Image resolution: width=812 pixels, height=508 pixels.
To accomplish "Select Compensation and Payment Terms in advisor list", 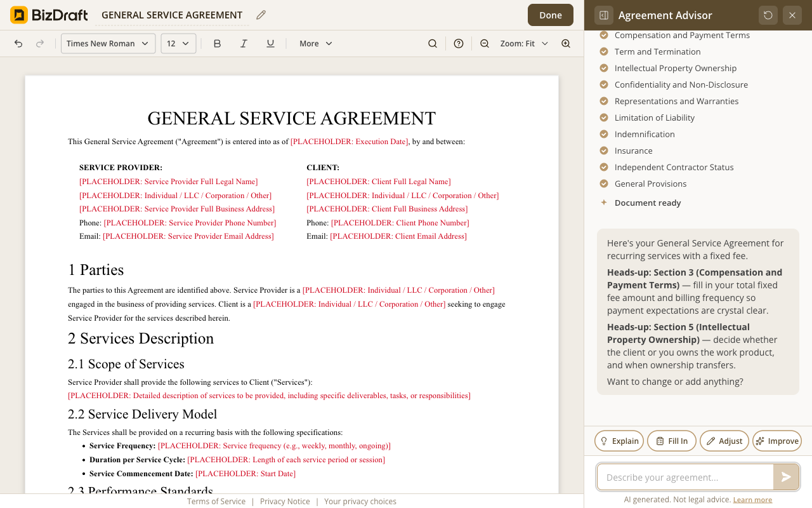I will click(x=682, y=35).
